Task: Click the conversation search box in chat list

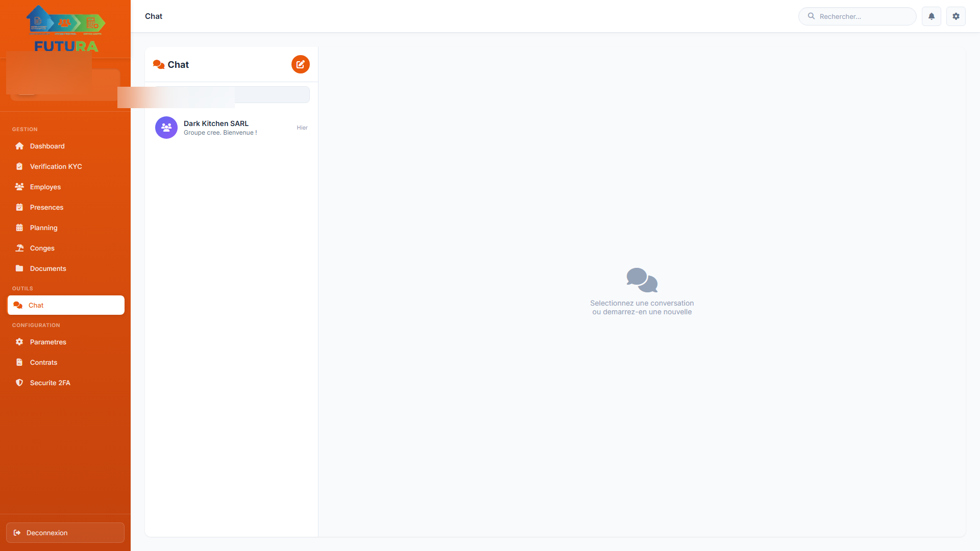Action: (272, 95)
